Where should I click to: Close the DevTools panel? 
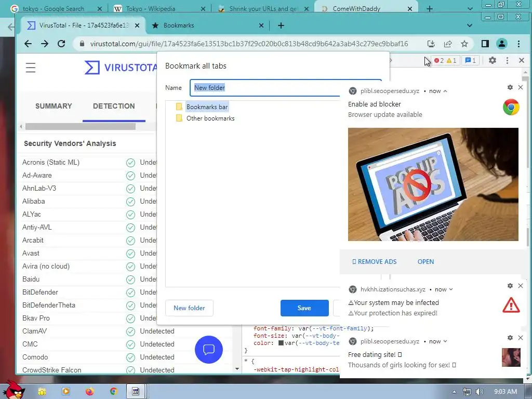click(522, 60)
